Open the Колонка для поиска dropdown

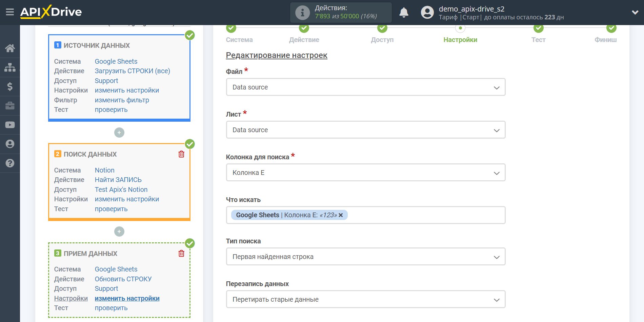point(366,173)
